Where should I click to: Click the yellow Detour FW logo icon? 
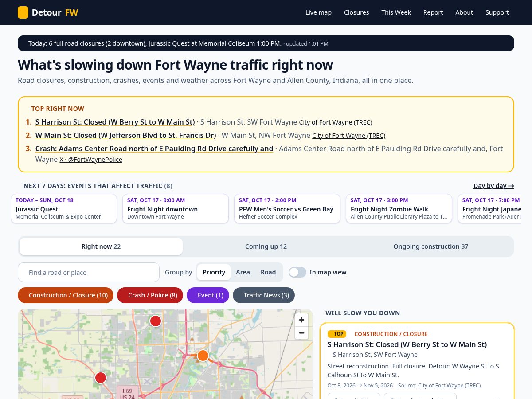click(23, 12)
